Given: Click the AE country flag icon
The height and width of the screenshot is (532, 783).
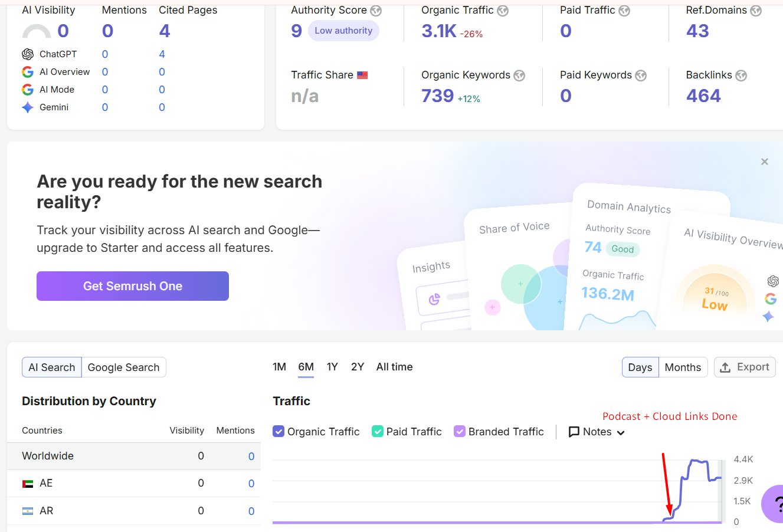Looking at the screenshot, I should (x=28, y=484).
